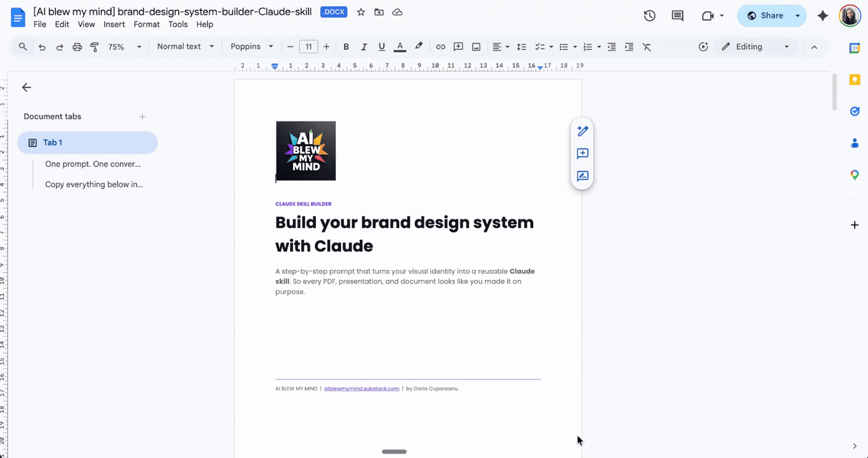Clear formatting from text
868x458 pixels.
point(647,46)
